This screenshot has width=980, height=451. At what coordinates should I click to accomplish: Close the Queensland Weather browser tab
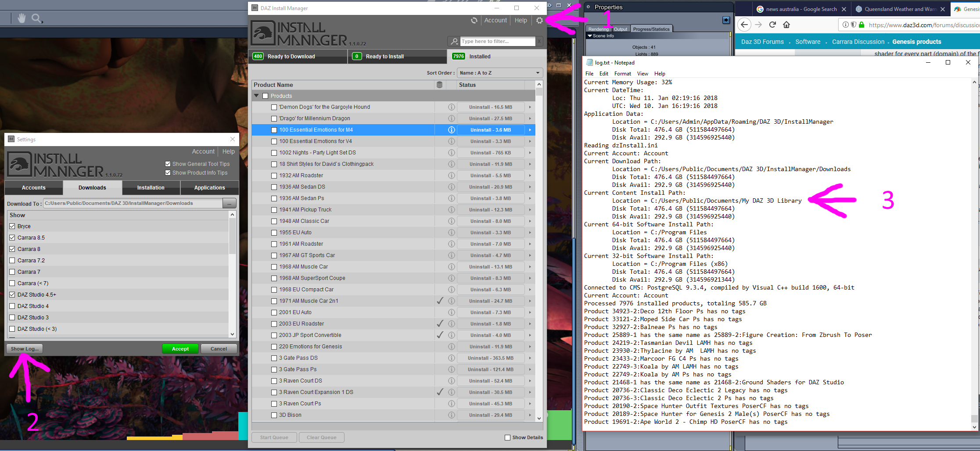pos(943,9)
